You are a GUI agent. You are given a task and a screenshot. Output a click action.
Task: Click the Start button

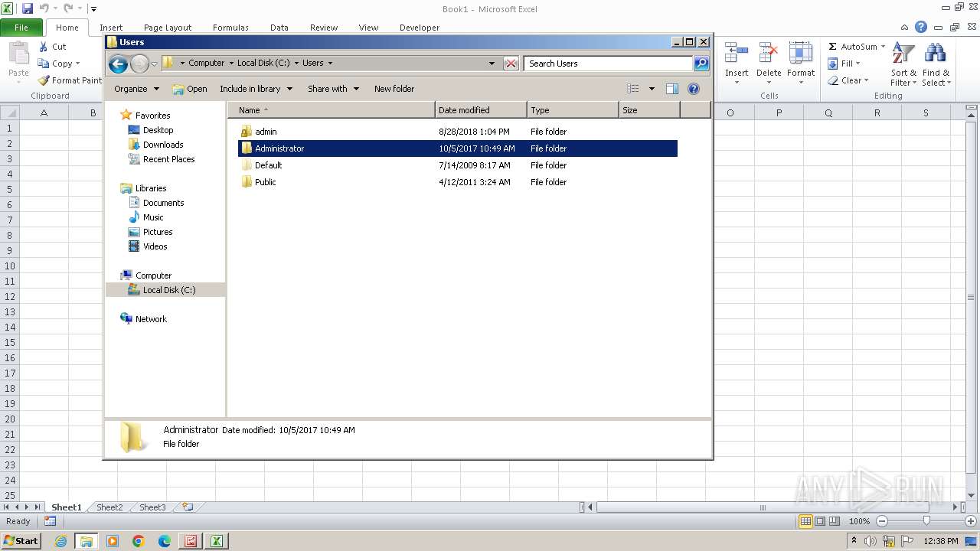click(x=21, y=541)
